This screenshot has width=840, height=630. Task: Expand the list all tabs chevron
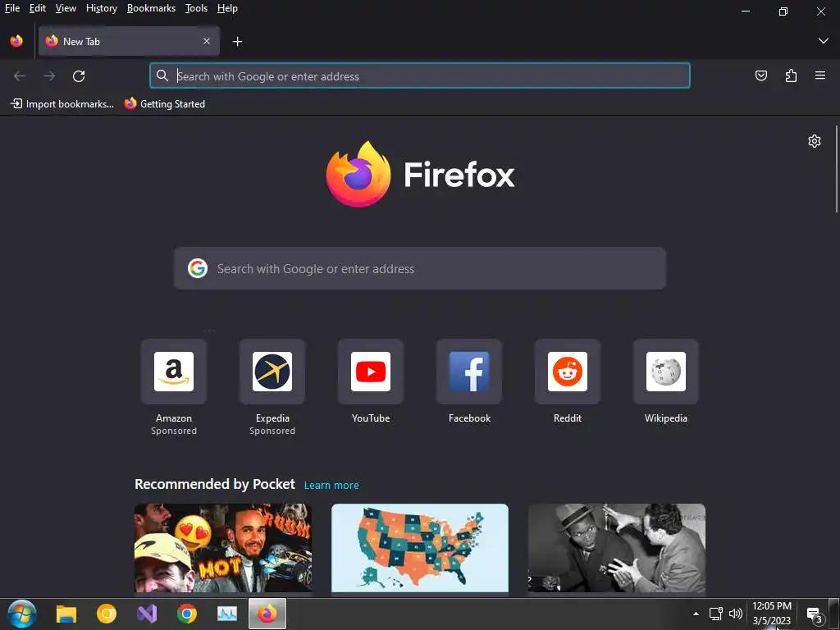tap(823, 41)
